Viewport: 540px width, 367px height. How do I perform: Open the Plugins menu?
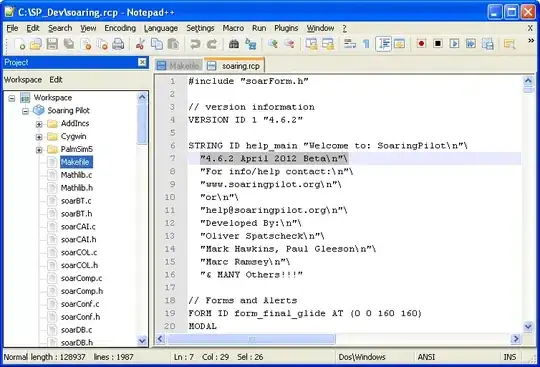[x=286, y=28]
